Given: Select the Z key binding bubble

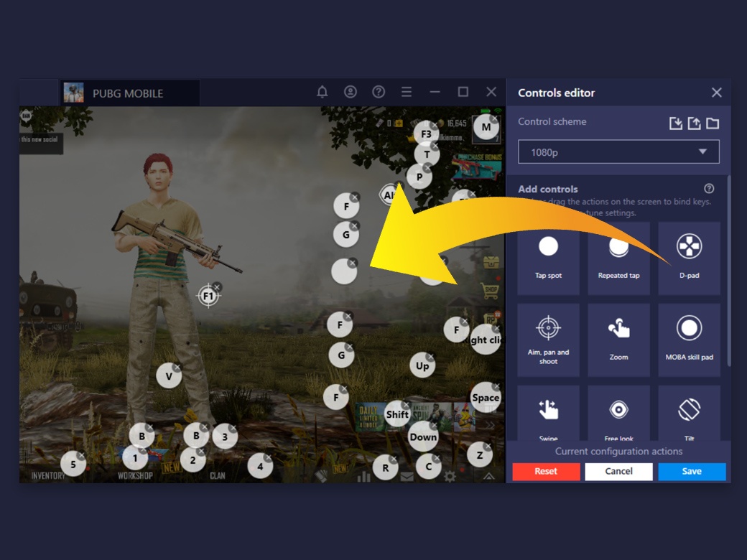Looking at the screenshot, I should (479, 455).
